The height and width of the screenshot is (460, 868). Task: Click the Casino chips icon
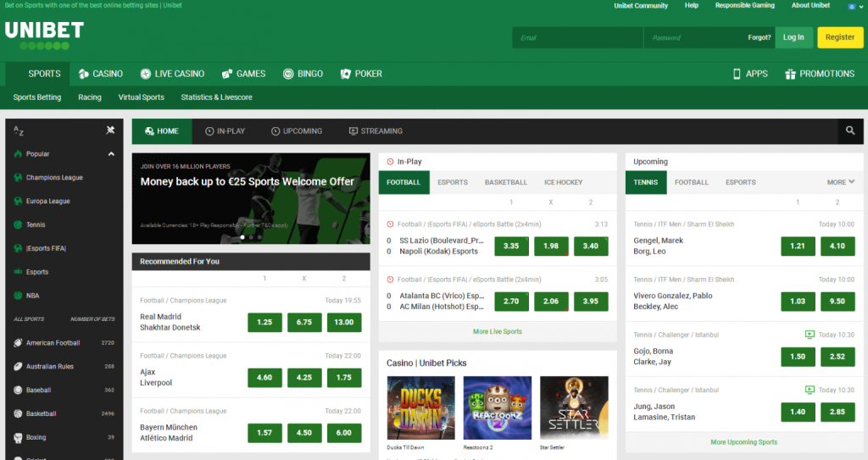[x=84, y=74]
